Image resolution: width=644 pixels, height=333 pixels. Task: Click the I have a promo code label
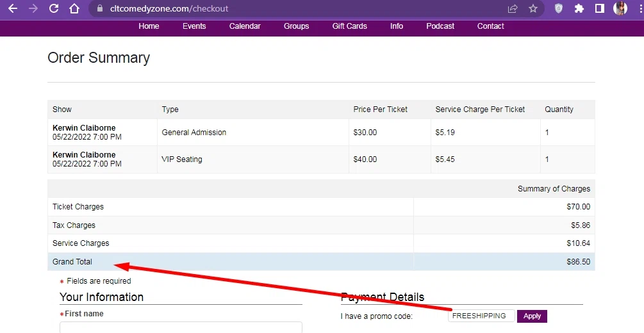377,316
